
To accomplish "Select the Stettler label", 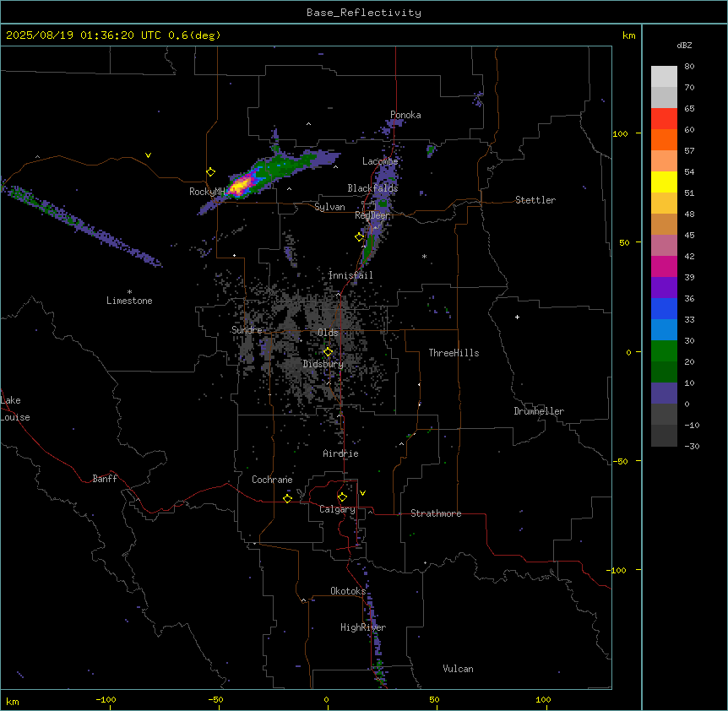I will 535,200.
